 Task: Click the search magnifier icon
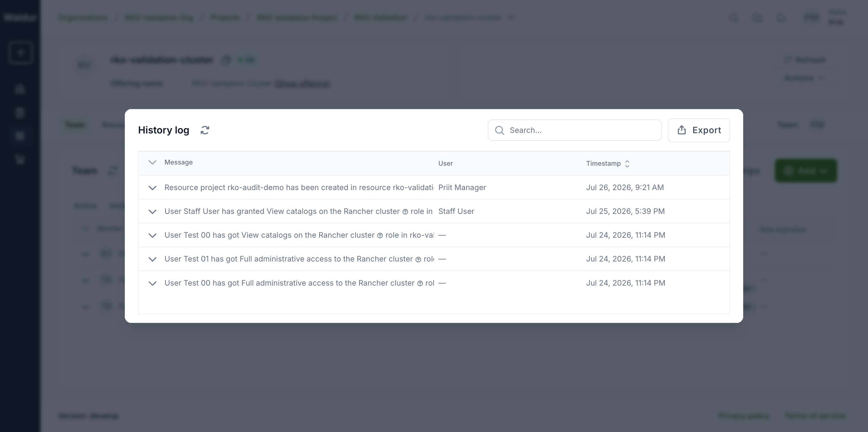coord(499,130)
